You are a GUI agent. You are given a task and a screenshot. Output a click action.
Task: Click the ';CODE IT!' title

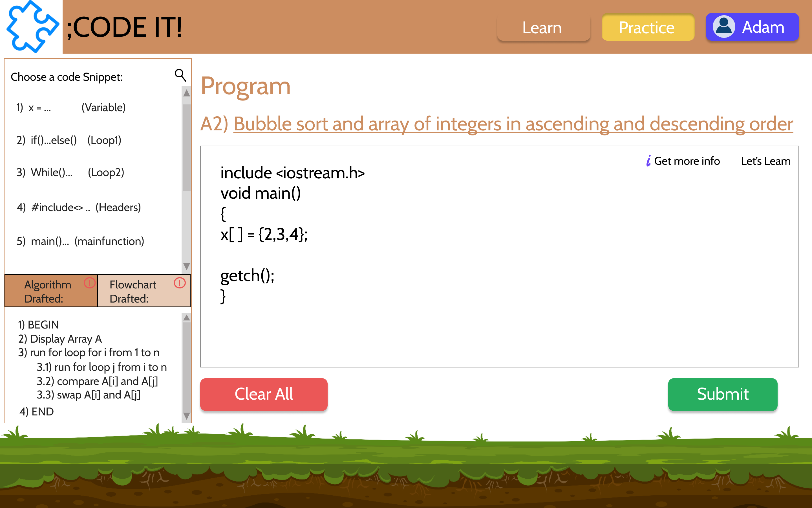125,28
